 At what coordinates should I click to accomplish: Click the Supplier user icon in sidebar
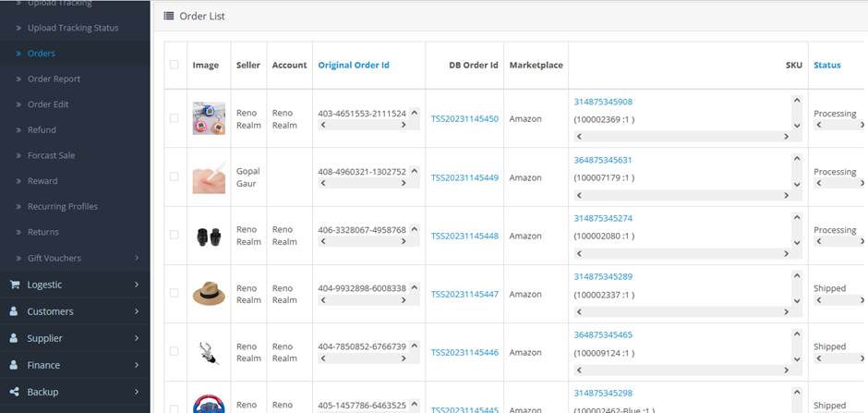click(x=14, y=338)
